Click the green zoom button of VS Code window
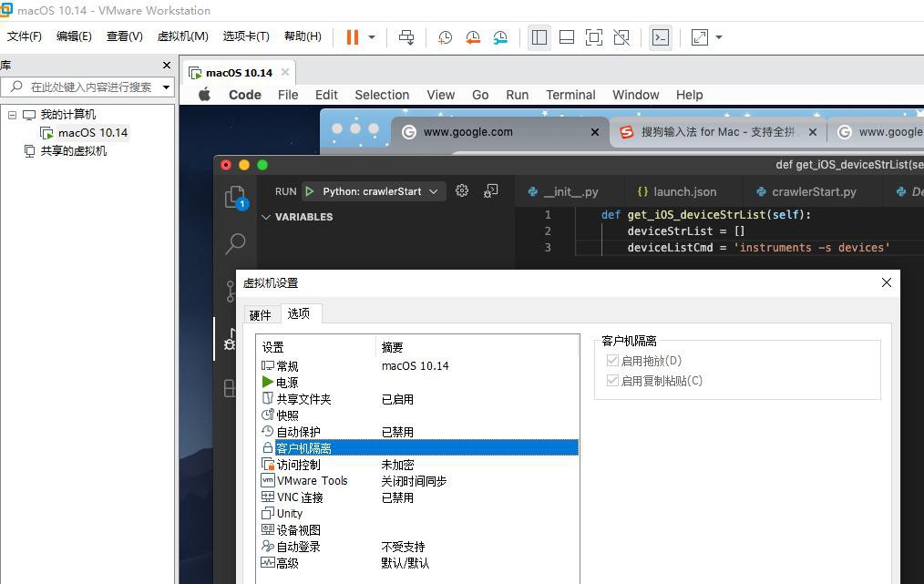This screenshot has height=584, width=924. (262, 165)
